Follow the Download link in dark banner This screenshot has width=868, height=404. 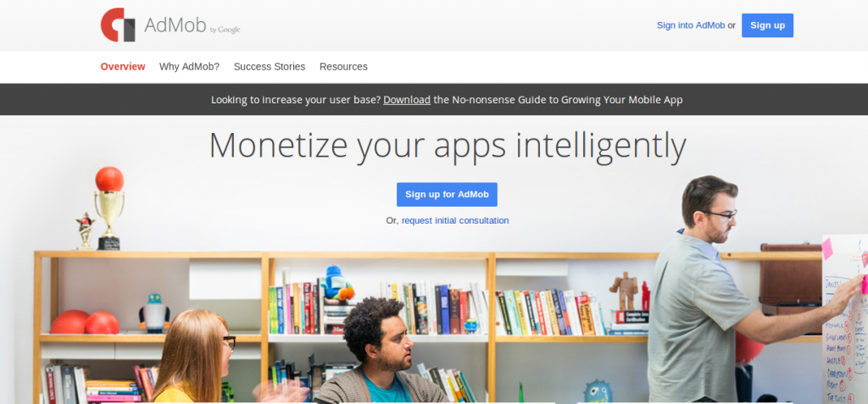tap(407, 100)
